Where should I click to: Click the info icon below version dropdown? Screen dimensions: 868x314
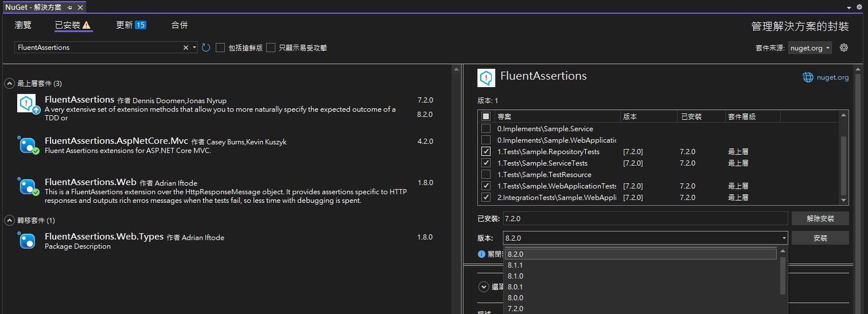(481, 254)
